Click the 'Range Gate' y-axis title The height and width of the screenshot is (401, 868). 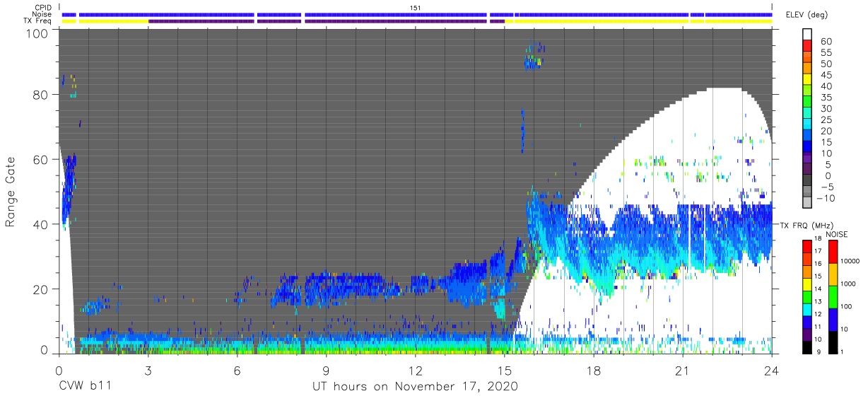[x=11, y=192]
